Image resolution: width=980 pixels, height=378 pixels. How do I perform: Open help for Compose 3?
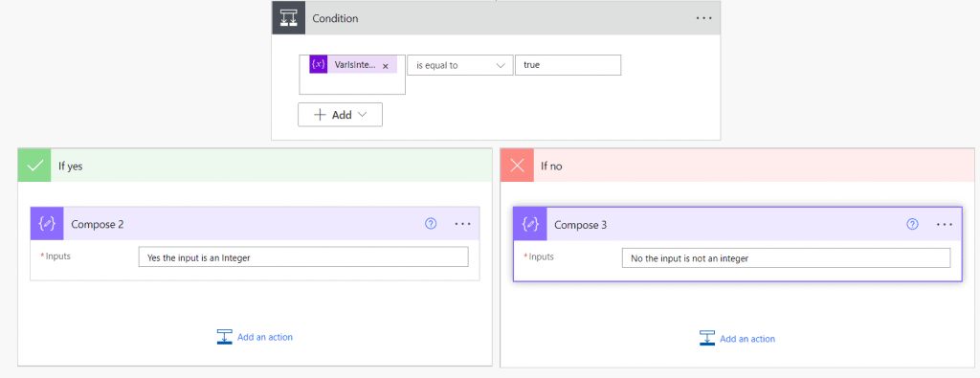point(912,224)
